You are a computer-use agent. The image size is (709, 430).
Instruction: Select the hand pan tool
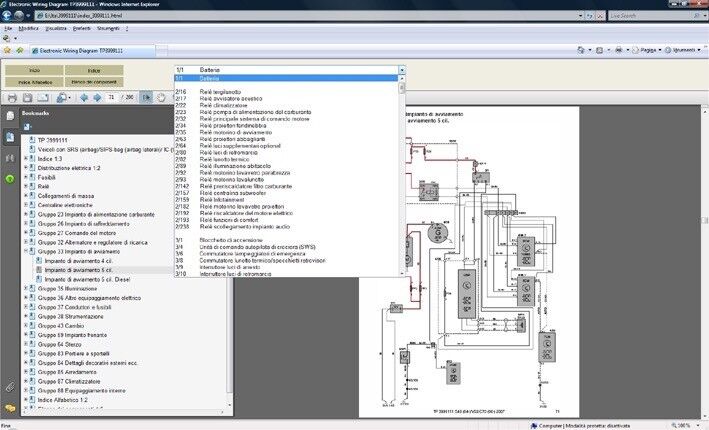[x=161, y=97]
